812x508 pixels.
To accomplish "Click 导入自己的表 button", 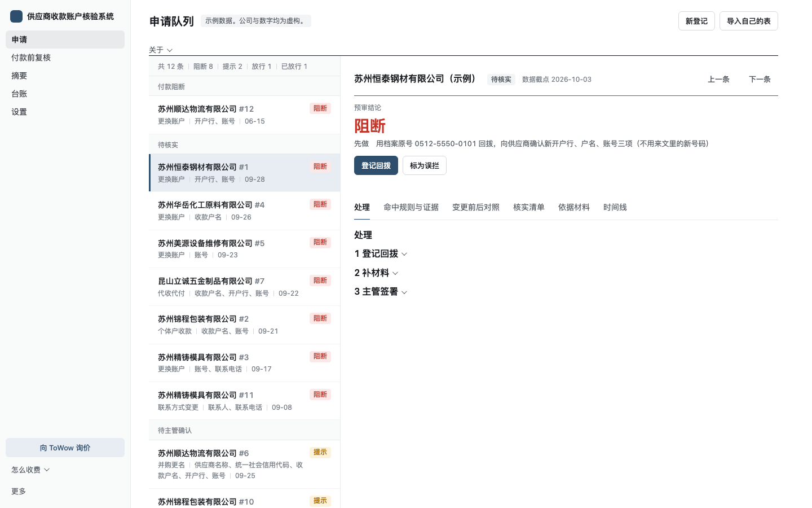I will 748,21.
